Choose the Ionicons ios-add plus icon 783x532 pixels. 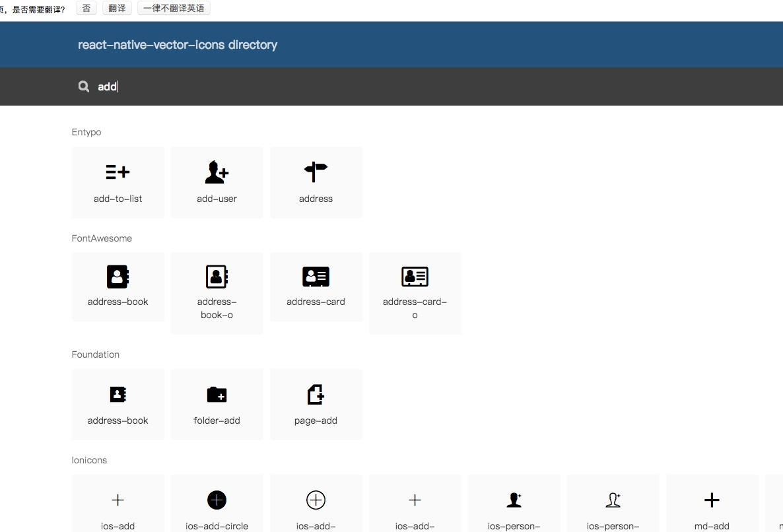pyautogui.click(x=118, y=500)
